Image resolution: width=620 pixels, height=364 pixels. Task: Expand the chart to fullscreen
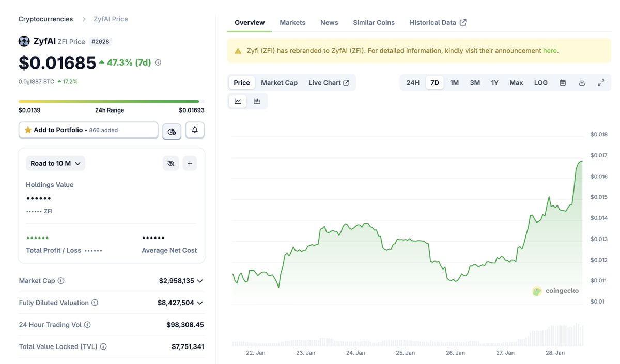pos(601,83)
